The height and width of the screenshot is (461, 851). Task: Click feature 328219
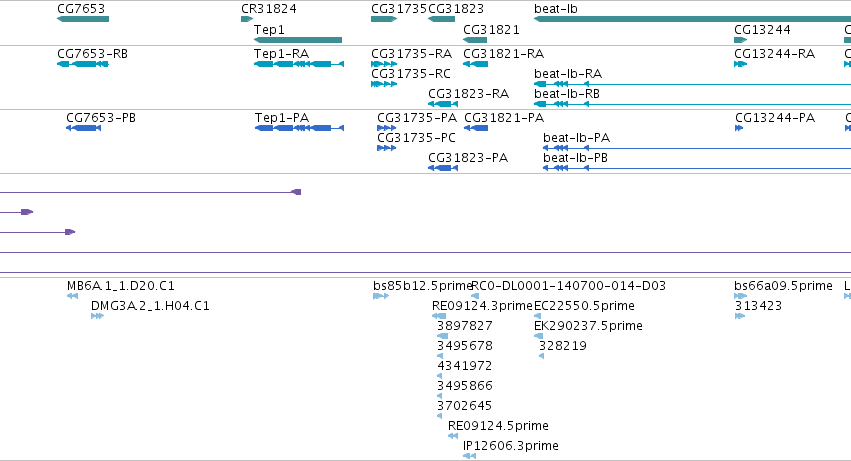click(x=562, y=346)
